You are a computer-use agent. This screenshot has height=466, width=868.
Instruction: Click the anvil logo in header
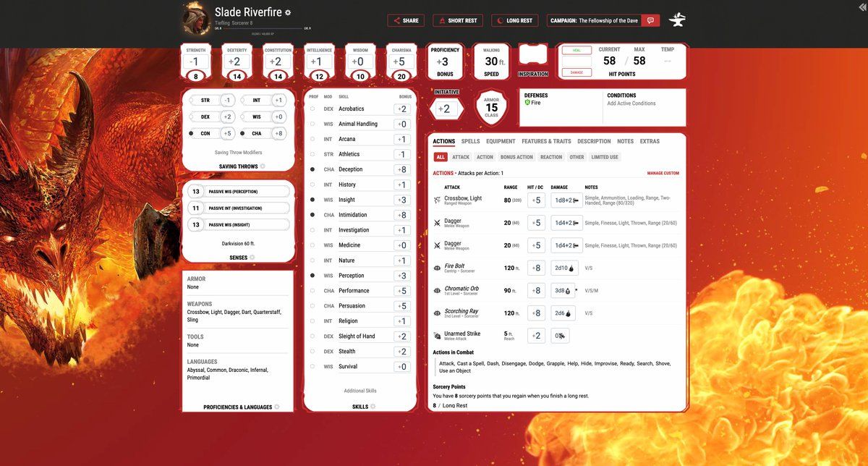coord(678,20)
